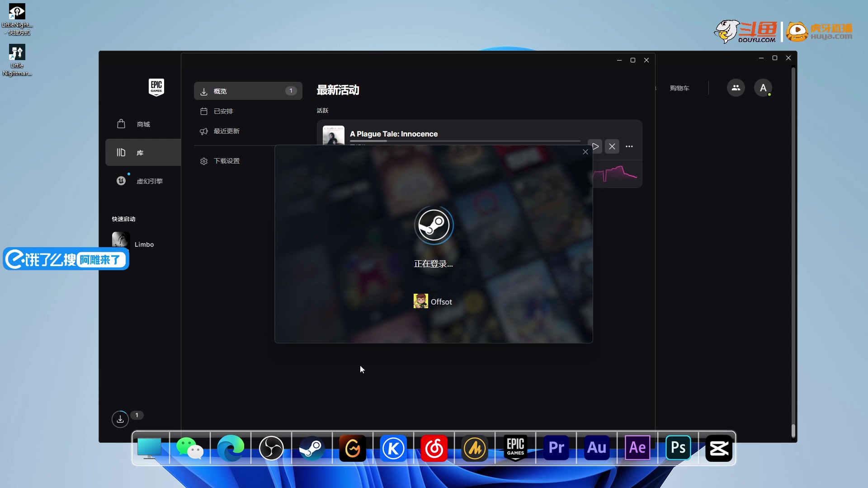Open Little Nightmares desktop icon

17,61
